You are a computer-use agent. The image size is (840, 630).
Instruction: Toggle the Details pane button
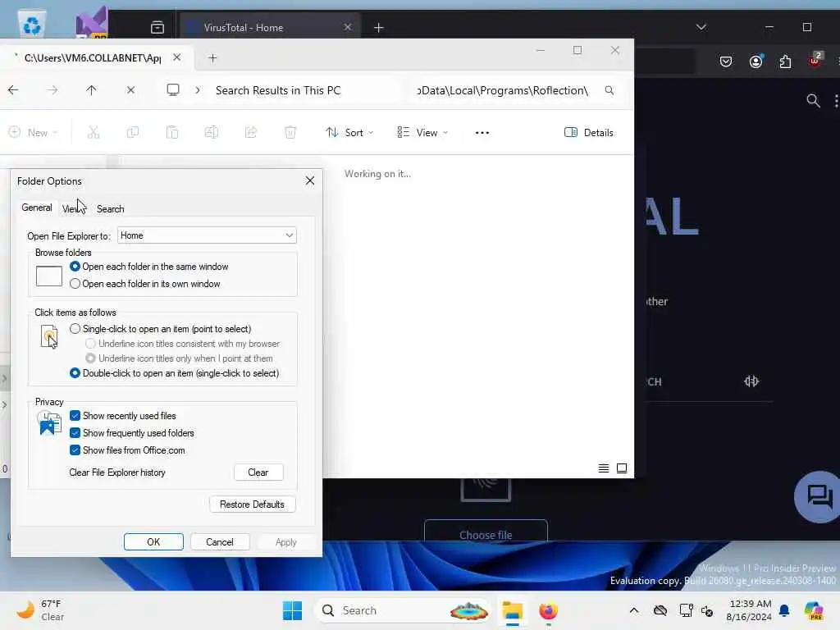[x=589, y=132]
